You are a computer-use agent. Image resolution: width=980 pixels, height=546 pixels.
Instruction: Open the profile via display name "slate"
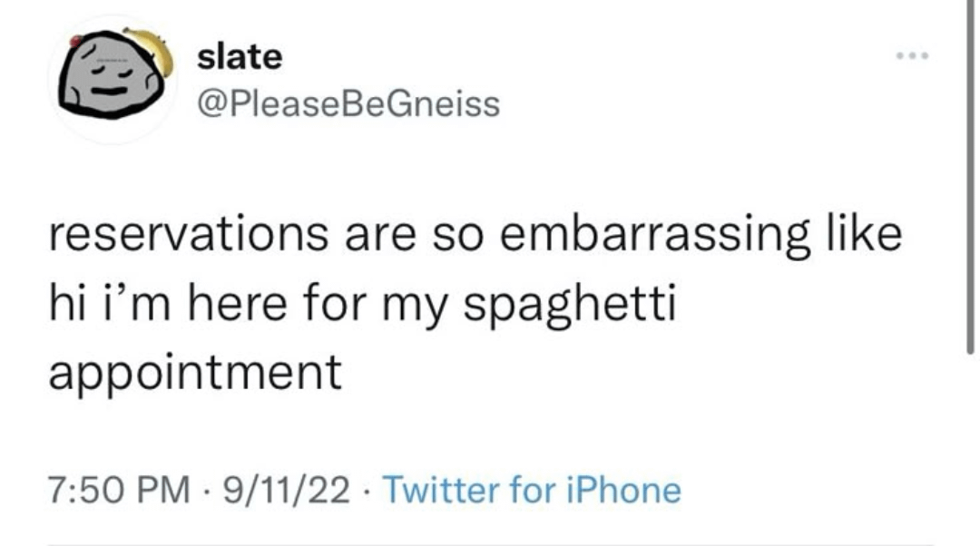[240, 57]
